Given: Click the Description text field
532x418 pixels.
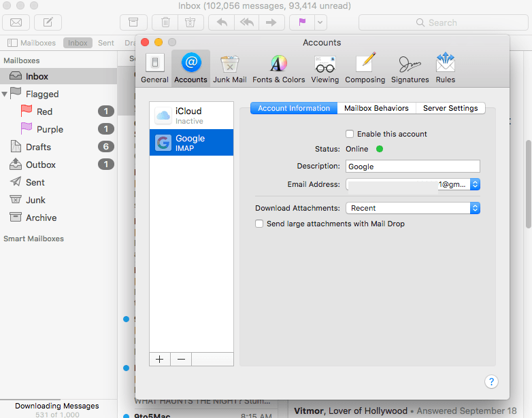Looking at the screenshot, I should 412,166.
